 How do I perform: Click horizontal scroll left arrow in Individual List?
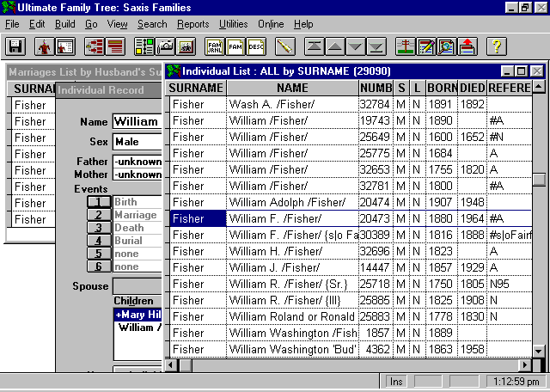(171, 365)
